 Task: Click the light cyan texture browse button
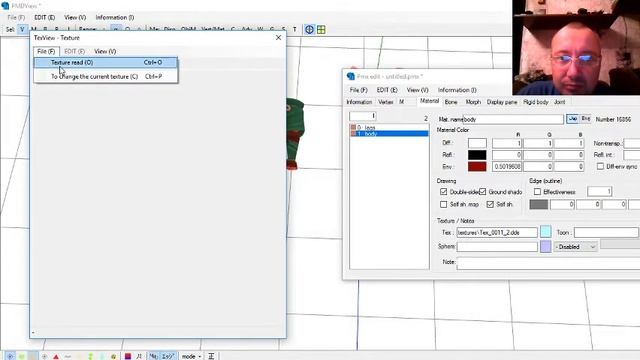546,232
